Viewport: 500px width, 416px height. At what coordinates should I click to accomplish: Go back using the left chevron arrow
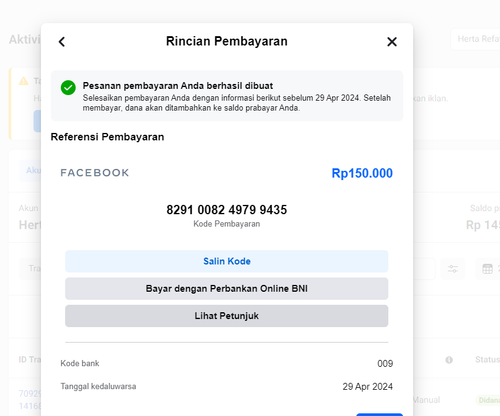pyautogui.click(x=62, y=42)
